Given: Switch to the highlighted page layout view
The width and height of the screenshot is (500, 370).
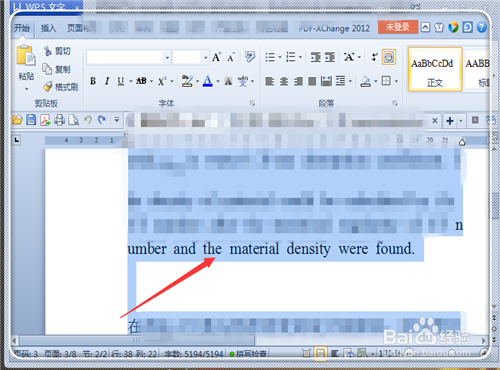Looking at the screenshot, I should pyautogui.click(x=320, y=353).
